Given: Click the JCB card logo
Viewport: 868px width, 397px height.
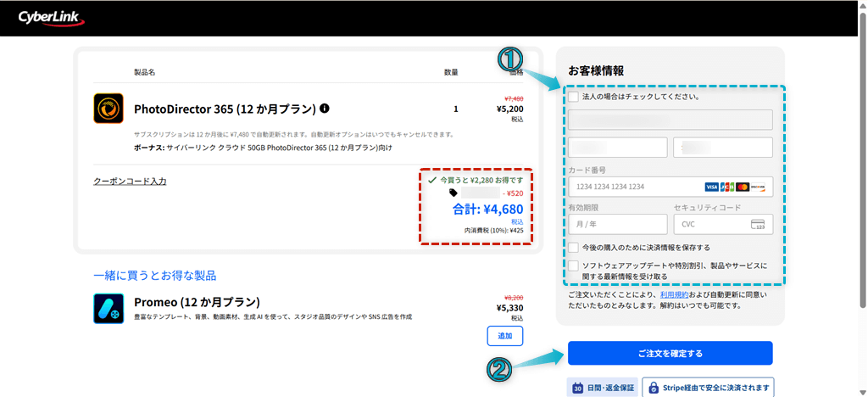Looking at the screenshot, I should point(726,187).
